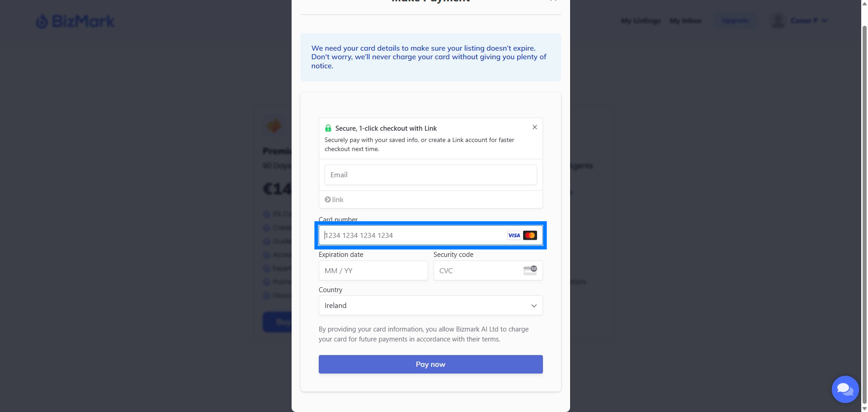Viewport: 868px width, 412px height.
Task: Click the Visa card icon
Action: tap(514, 235)
